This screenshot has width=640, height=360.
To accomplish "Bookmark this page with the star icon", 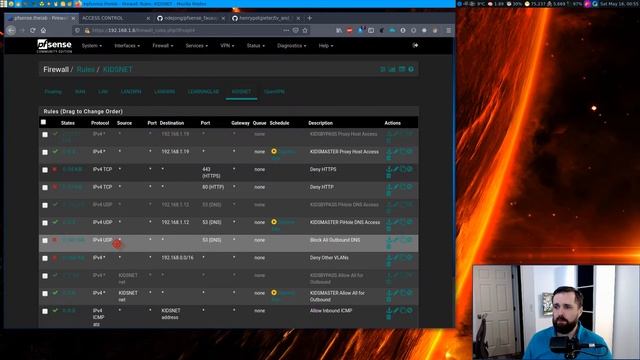I will (x=305, y=30).
